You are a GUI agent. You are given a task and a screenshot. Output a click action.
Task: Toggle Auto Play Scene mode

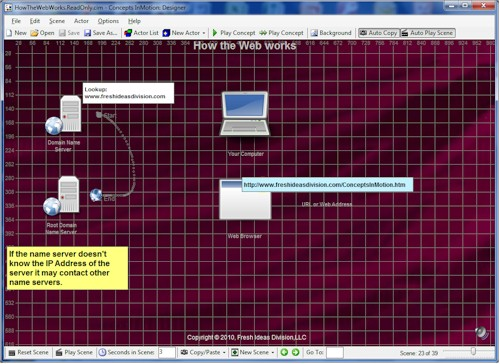coord(428,33)
